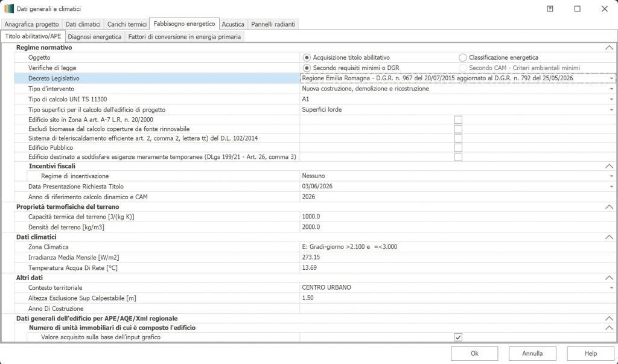Select the highlighted Decreto Legislativo label

[x=54, y=78]
